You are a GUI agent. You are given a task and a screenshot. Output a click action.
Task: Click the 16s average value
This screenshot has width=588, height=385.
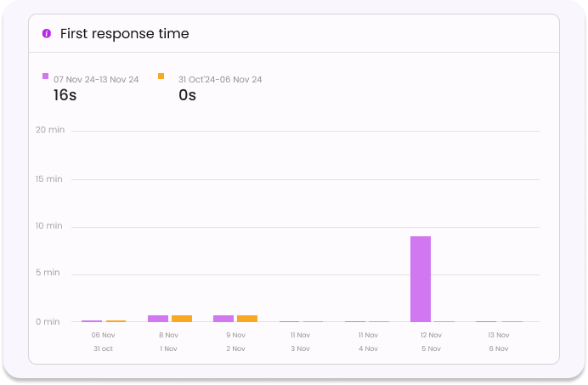[x=65, y=95]
